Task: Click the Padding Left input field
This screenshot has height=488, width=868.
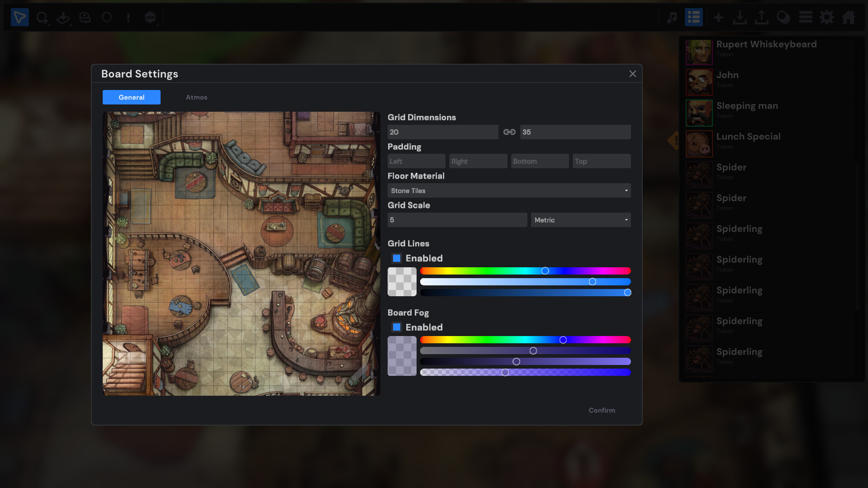Action: pyautogui.click(x=416, y=161)
